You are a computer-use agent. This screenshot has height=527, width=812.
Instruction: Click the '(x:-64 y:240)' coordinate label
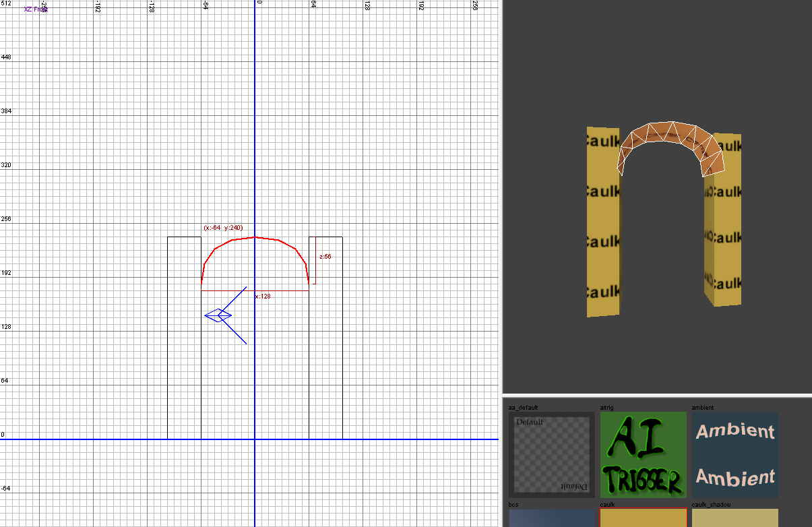tap(223, 228)
